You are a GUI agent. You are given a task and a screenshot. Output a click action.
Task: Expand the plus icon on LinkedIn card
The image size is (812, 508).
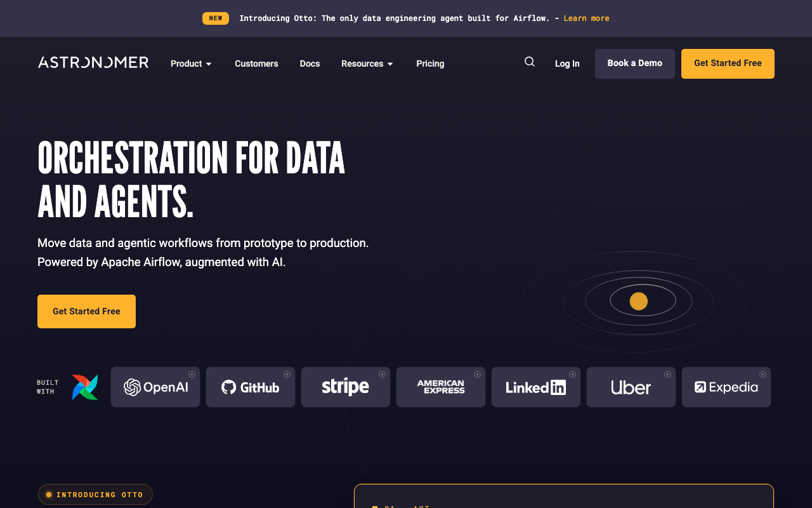coord(573,374)
